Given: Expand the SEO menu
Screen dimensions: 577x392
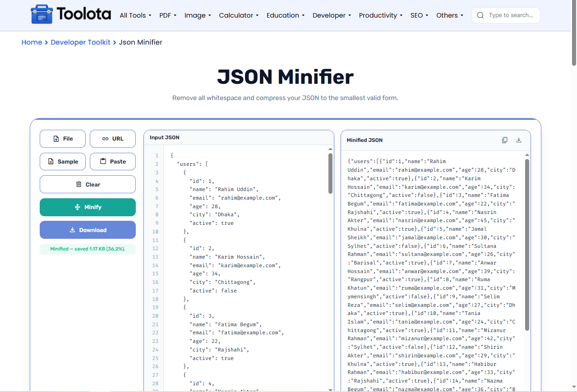Looking at the screenshot, I should point(419,15).
